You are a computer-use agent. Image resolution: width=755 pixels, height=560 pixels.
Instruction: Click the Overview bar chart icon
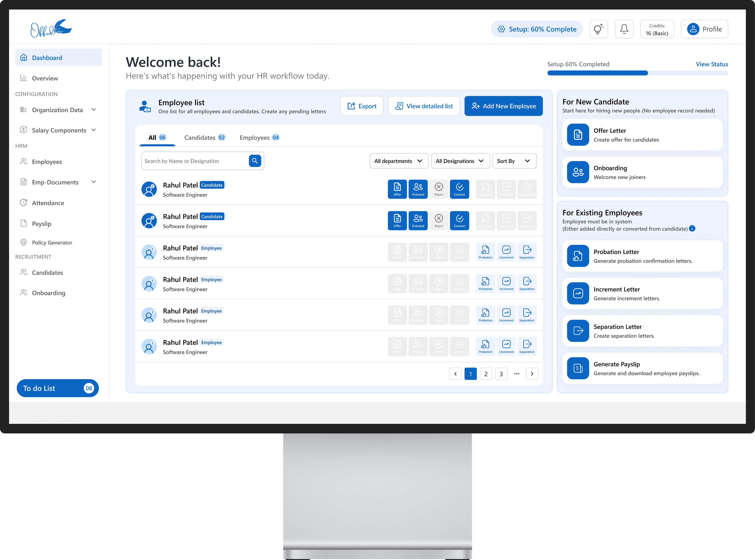pyautogui.click(x=23, y=78)
